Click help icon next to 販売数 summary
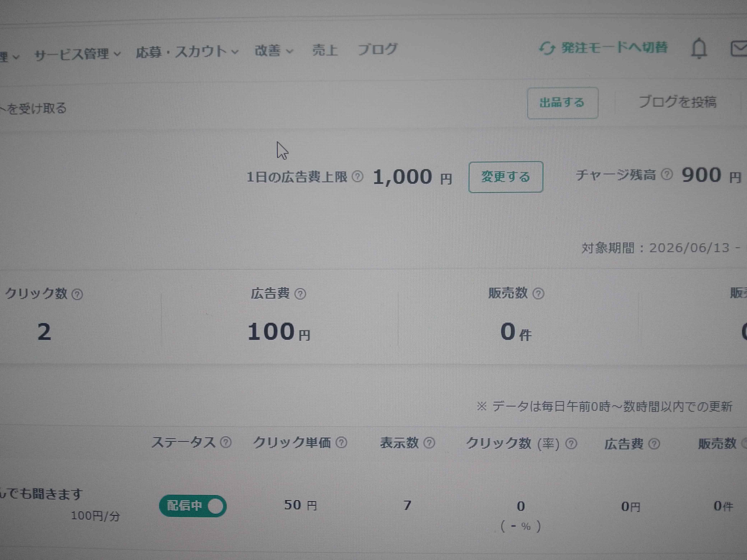 [x=538, y=294]
